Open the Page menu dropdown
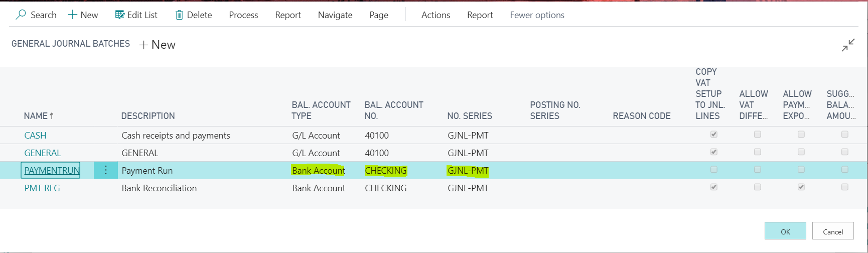 point(379,15)
